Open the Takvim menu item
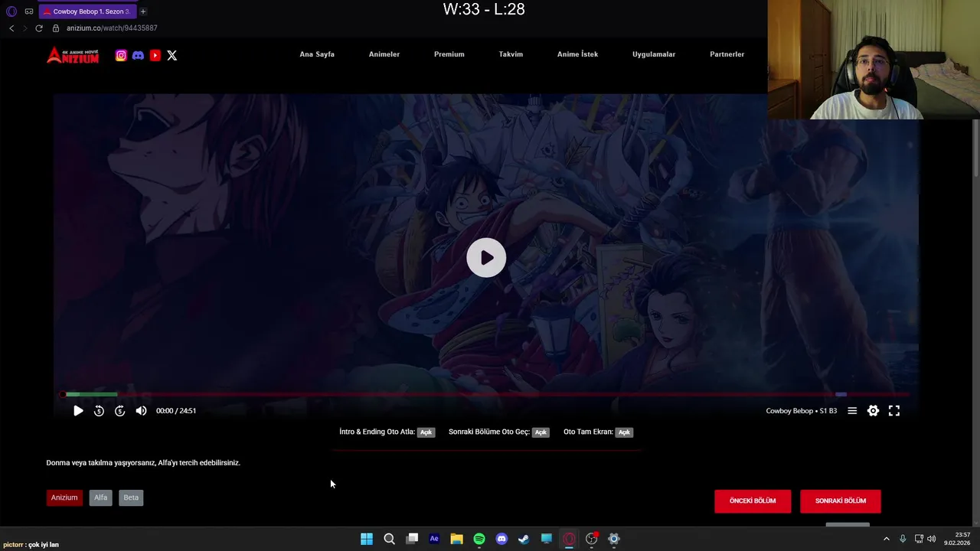Screen dimensions: 980x551 (x=511, y=54)
